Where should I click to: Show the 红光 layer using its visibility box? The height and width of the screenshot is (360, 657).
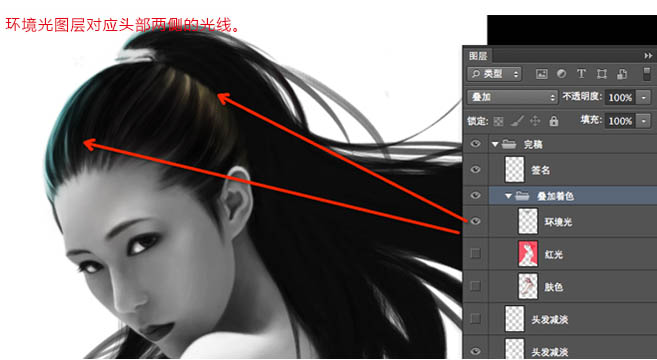coord(475,253)
